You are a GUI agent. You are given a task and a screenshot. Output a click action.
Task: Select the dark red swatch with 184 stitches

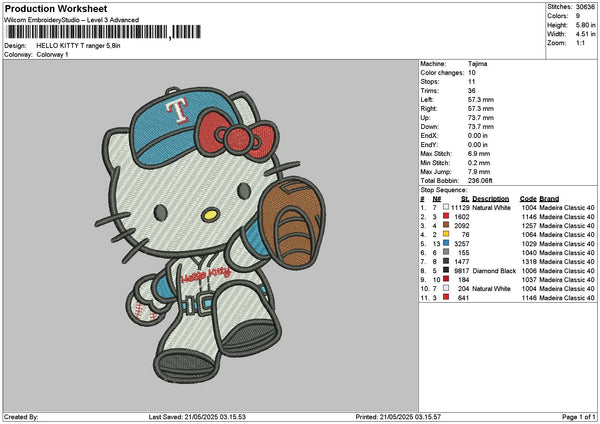tap(446, 279)
